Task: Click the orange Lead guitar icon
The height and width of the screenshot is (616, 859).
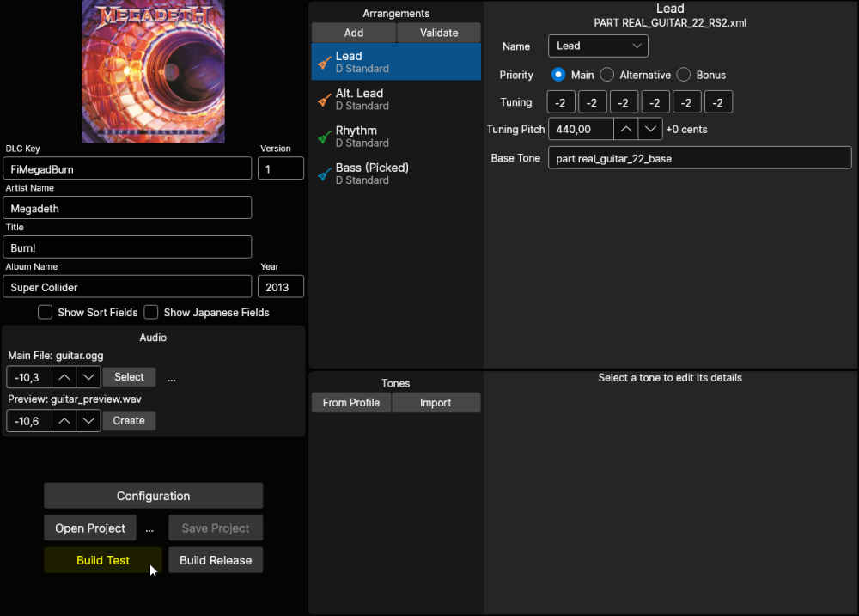Action: (x=324, y=63)
